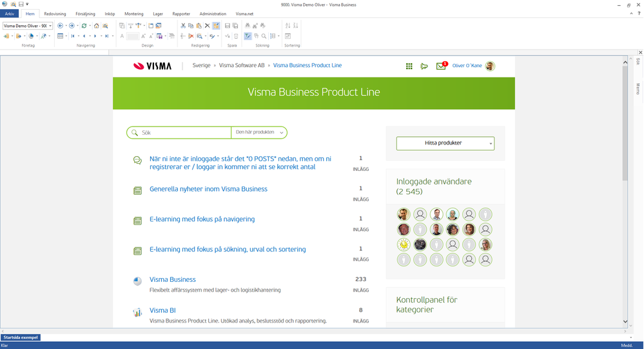Click the previous record arrow icon
Viewport: 644px width, 349px height.
click(84, 36)
